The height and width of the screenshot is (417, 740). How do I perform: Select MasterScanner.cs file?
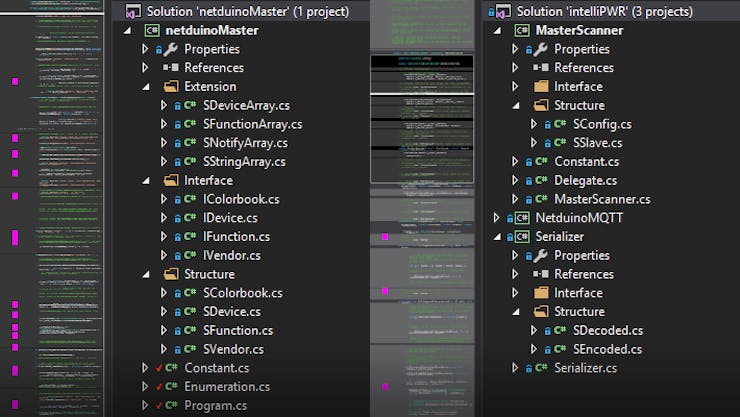602,199
